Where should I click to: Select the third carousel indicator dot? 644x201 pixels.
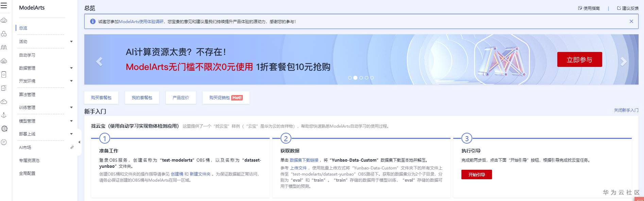pyautogui.click(x=361, y=78)
